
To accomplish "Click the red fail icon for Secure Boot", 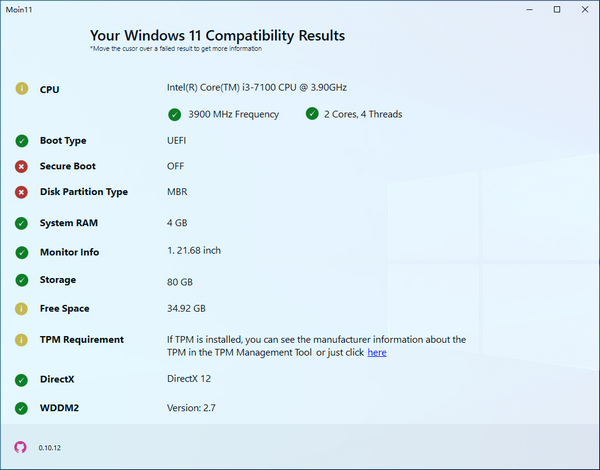I will click(x=21, y=166).
